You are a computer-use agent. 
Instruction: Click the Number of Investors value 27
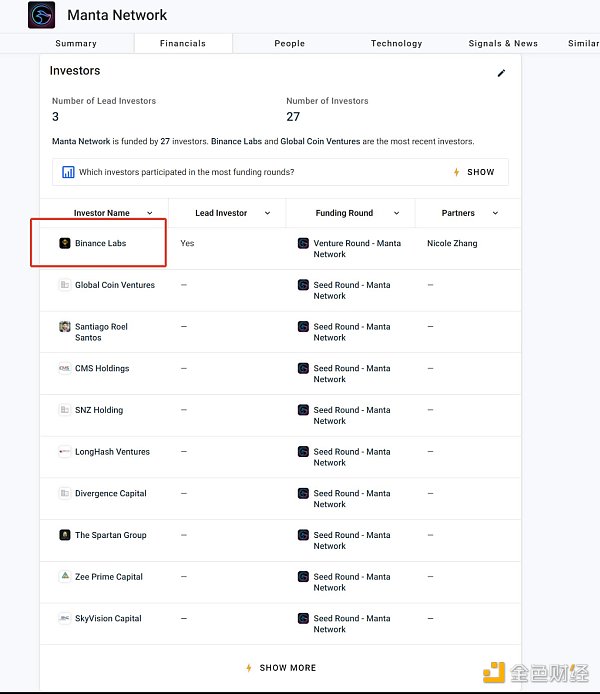pos(293,117)
